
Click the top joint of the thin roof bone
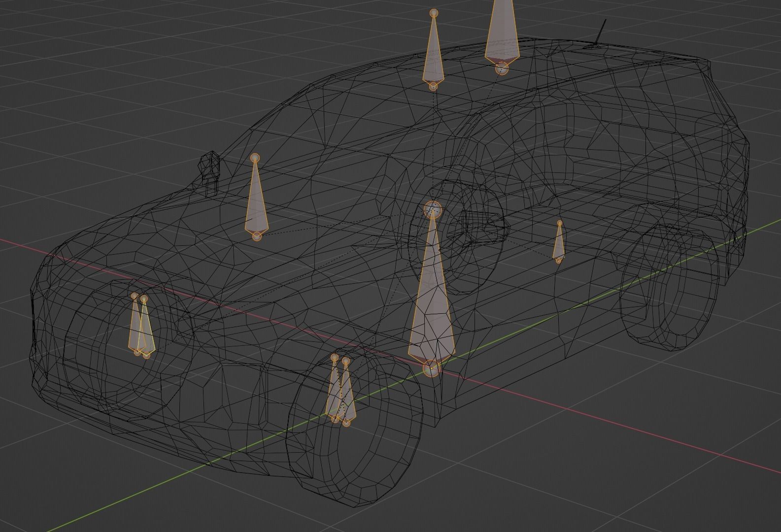point(434,13)
